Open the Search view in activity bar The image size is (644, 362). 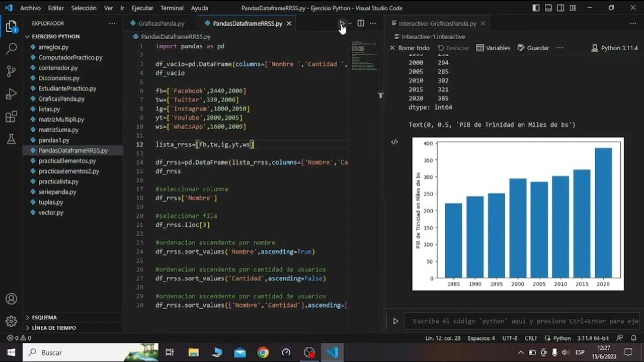click(11, 49)
